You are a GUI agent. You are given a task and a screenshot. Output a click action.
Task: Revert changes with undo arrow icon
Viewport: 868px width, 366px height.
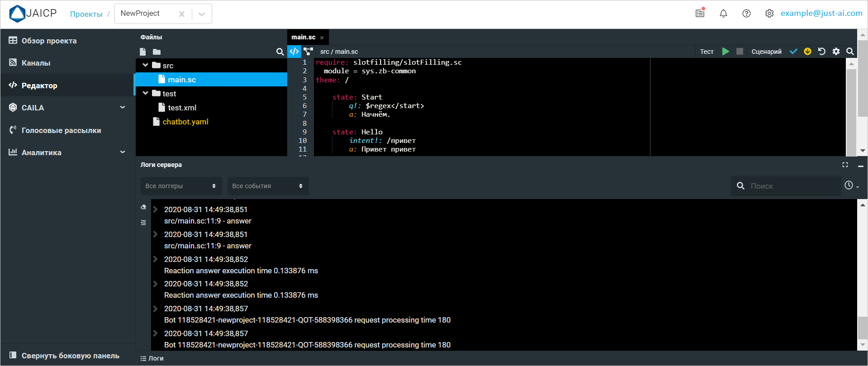tap(822, 51)
